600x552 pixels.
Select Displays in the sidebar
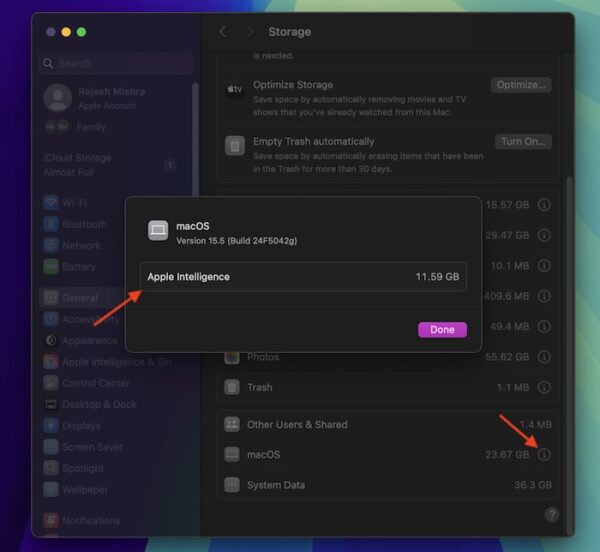[x=80, y=425]
